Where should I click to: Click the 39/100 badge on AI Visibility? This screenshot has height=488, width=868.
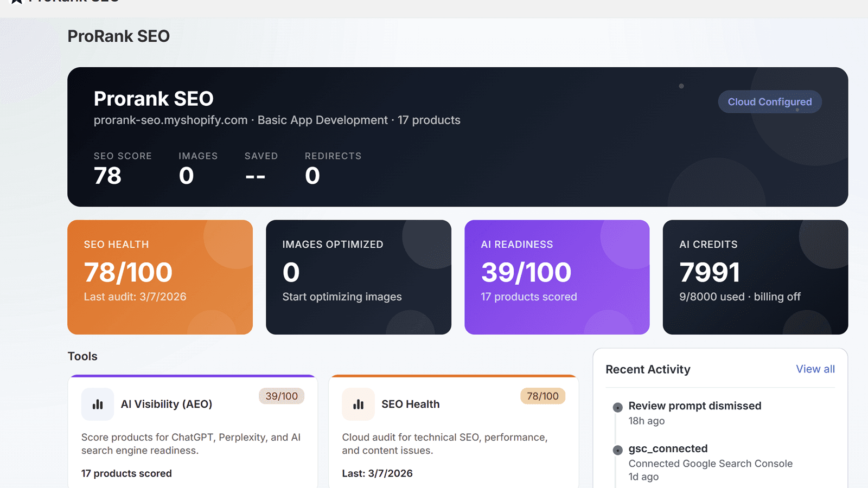pos(282,396)
